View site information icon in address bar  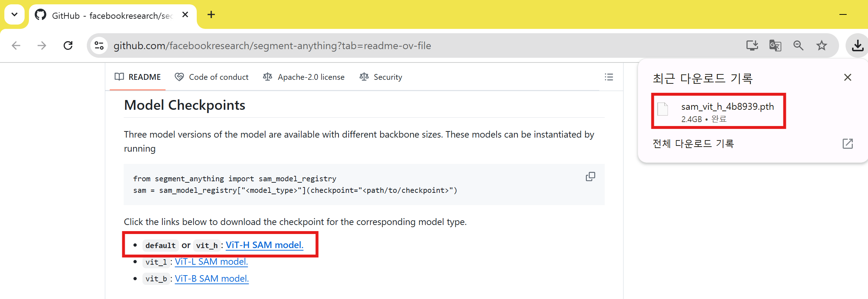tap(99, 45)
